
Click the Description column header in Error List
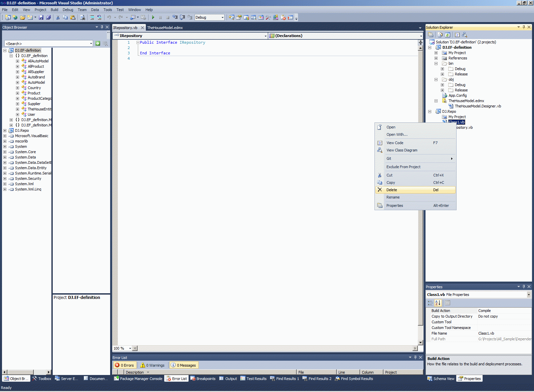[x=210, y=372]
